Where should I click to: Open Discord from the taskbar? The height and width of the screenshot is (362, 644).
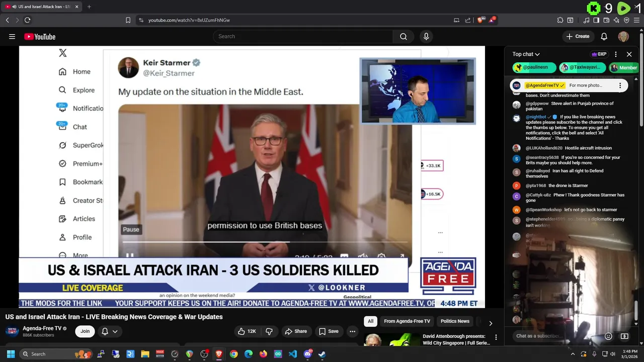coord(307,354)
